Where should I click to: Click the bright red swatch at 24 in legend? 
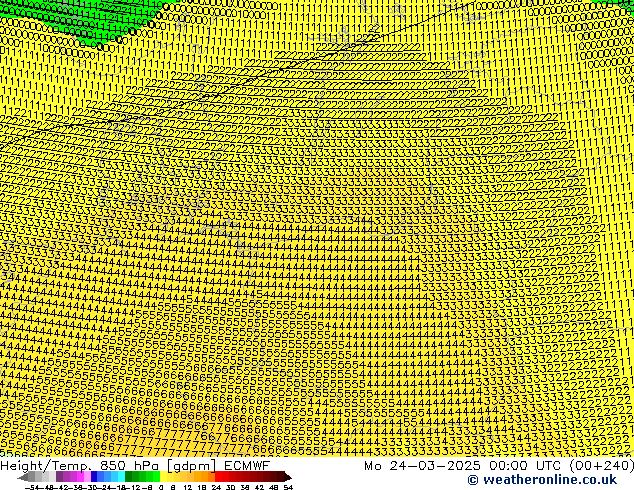click(x=218, y=476)
